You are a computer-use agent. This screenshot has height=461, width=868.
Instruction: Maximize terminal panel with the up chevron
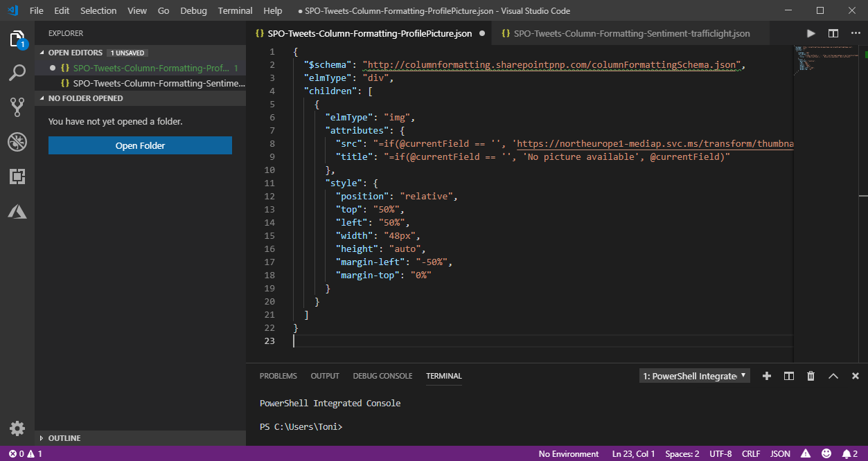pos(833,376)
